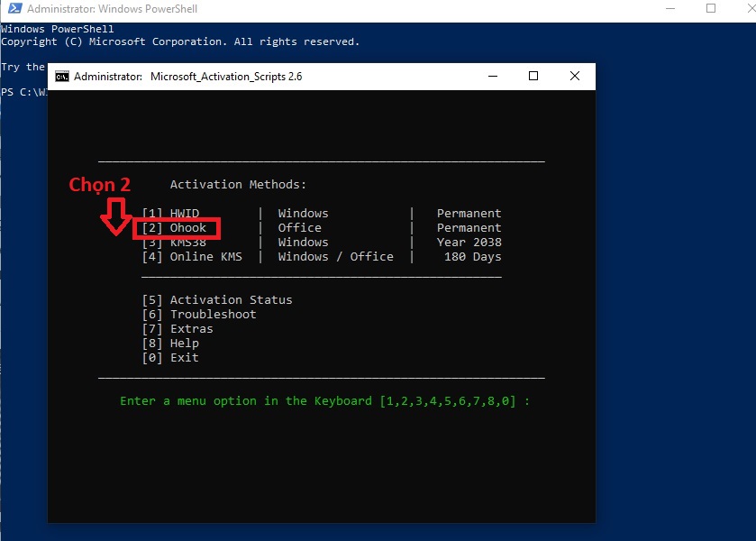
Task: Click the 'Year 2038' text
Action: coord(469,243)
